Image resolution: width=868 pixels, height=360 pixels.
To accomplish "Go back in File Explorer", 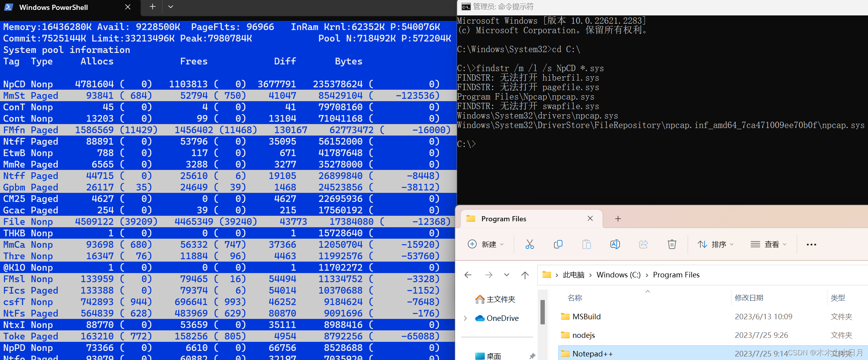I will (x=468, y=275).
